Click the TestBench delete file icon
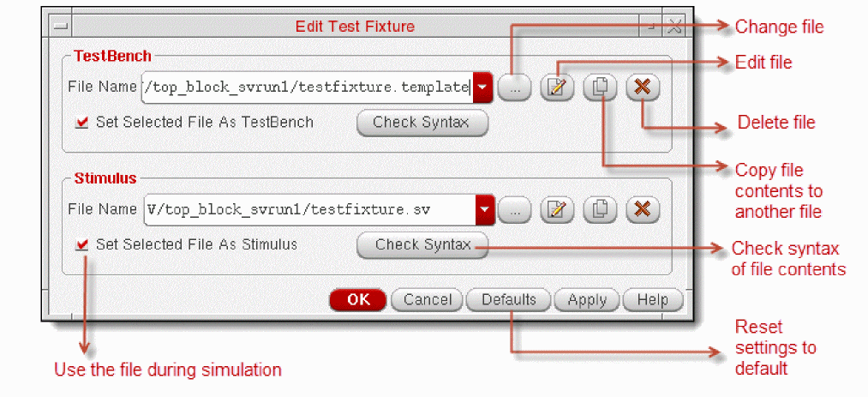868x397 pixels. coord(643,87)
